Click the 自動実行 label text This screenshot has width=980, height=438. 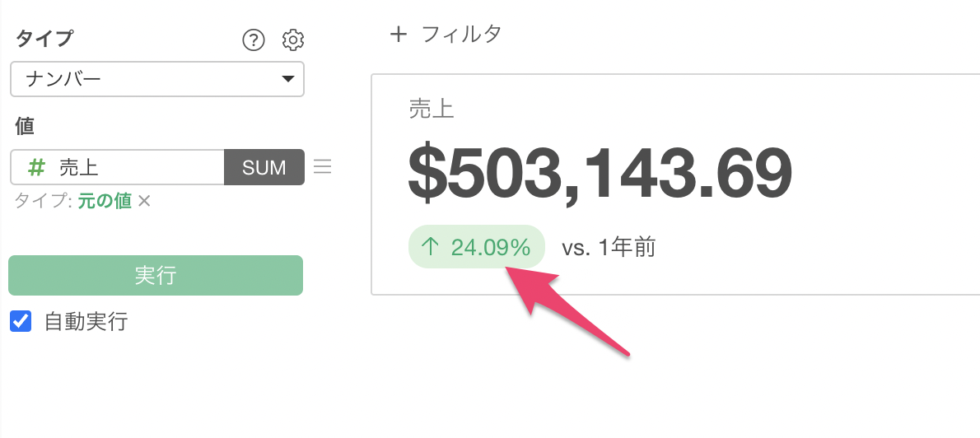(x=86, y=321)
